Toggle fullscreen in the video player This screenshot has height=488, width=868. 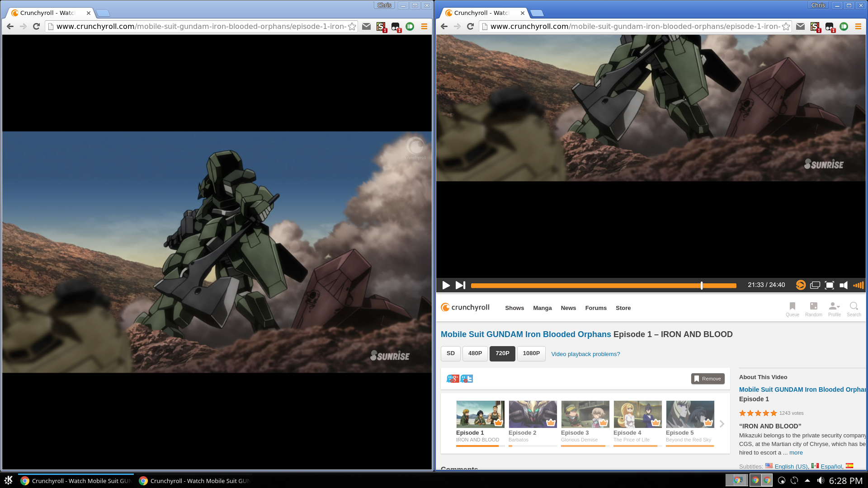coord(829,285)
